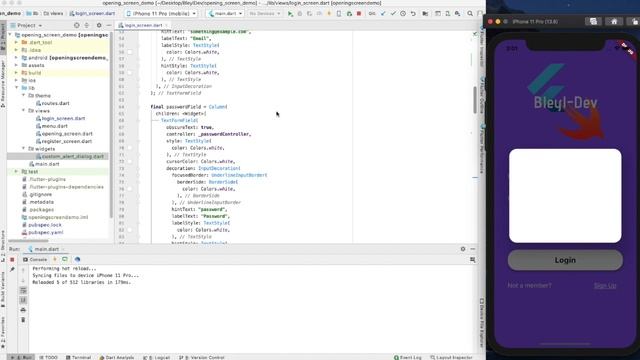Open main.dart run configuration dropdown
The width and height of the screenshot is (640, 360).
(225, 13)
